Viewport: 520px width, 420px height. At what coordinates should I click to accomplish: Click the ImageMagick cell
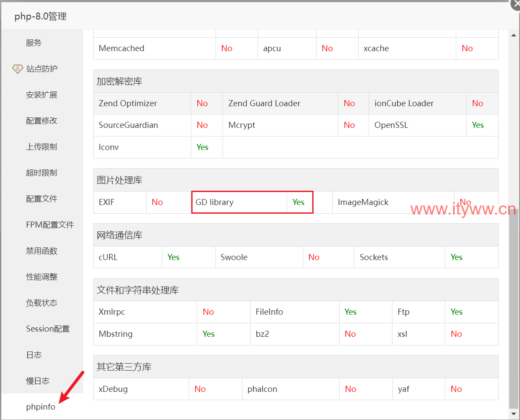click(393, 202)
